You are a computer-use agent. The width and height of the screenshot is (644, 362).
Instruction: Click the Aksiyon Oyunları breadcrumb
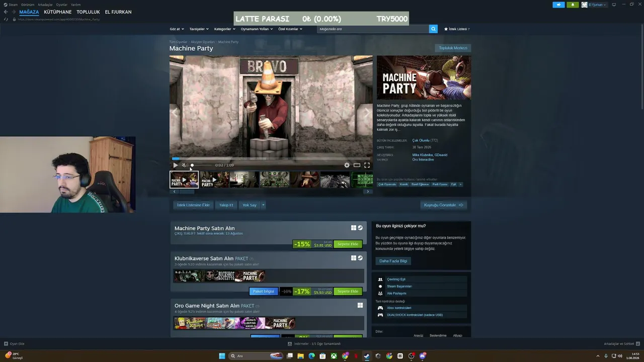(203, 42)
